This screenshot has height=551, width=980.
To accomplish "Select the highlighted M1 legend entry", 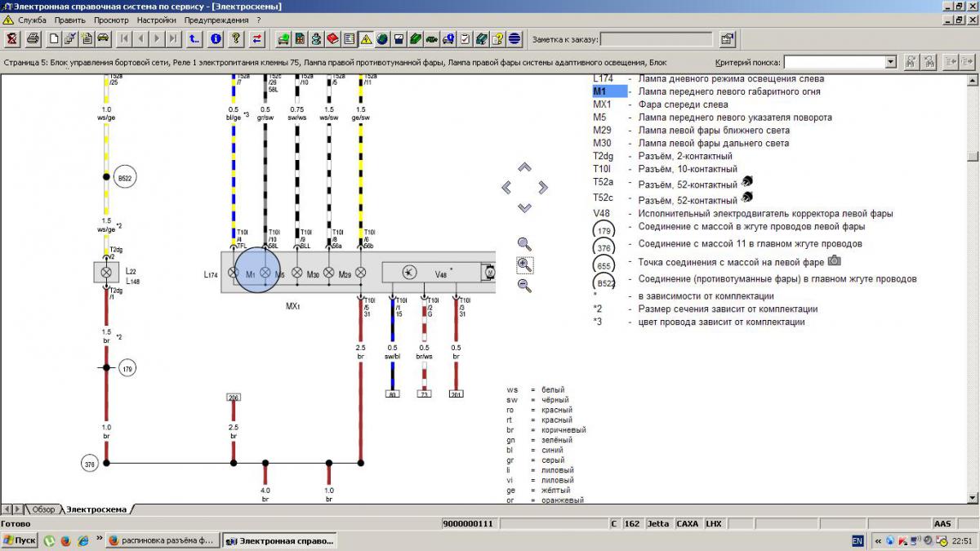I will pyautogui.click(x=608, y=91).
